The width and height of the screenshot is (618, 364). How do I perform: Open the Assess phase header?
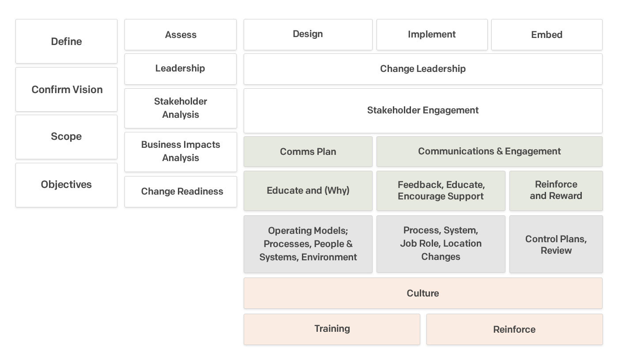(x=181, y=35)
